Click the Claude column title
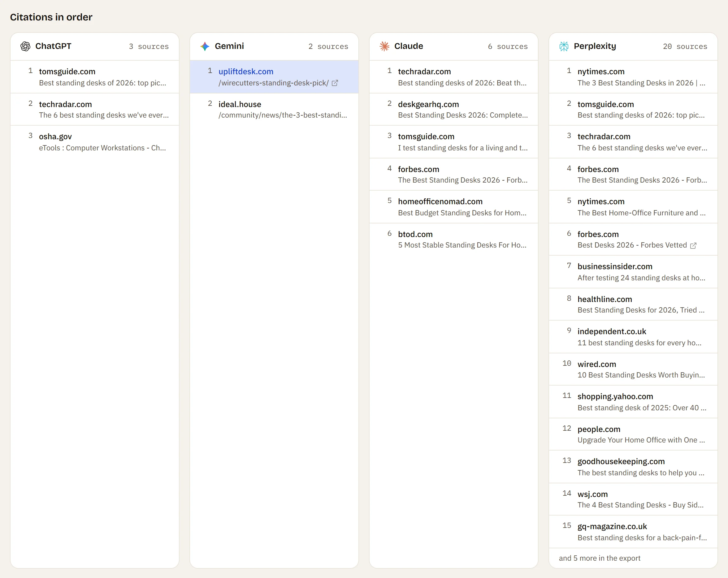The width and height of the screenshot is (728, 578). (x=409, y=46)
